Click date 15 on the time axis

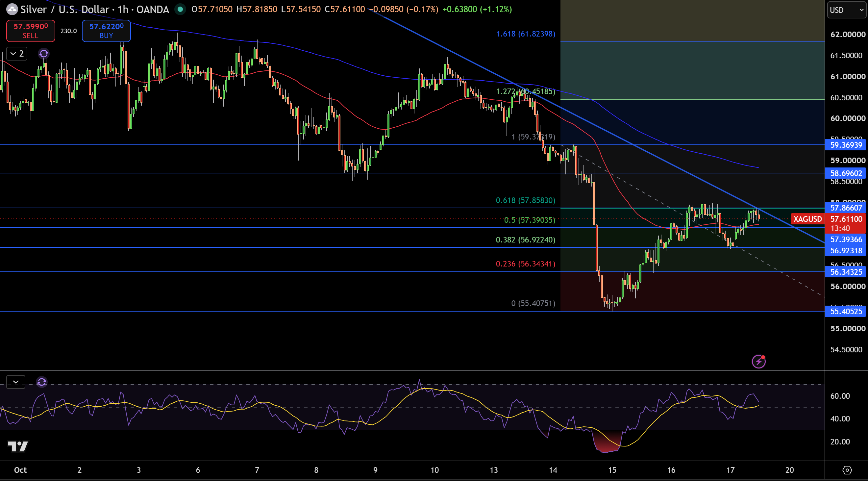pos(612,470)
